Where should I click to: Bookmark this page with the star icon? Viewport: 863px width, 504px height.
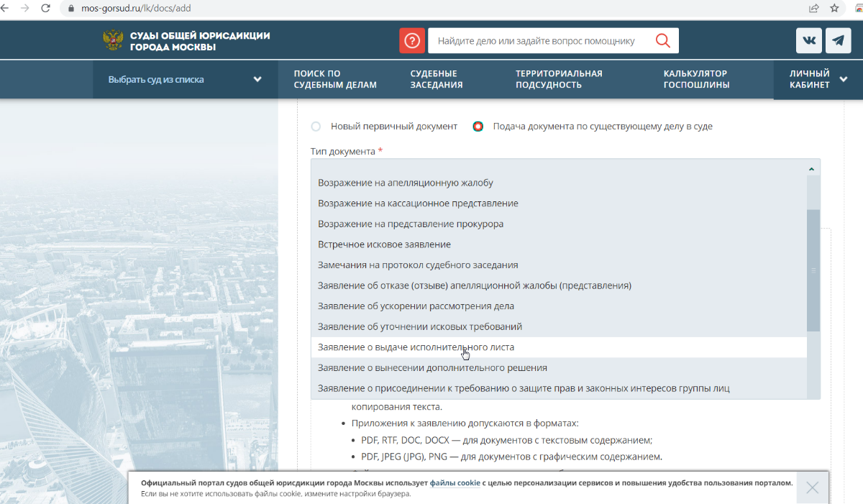834,9
